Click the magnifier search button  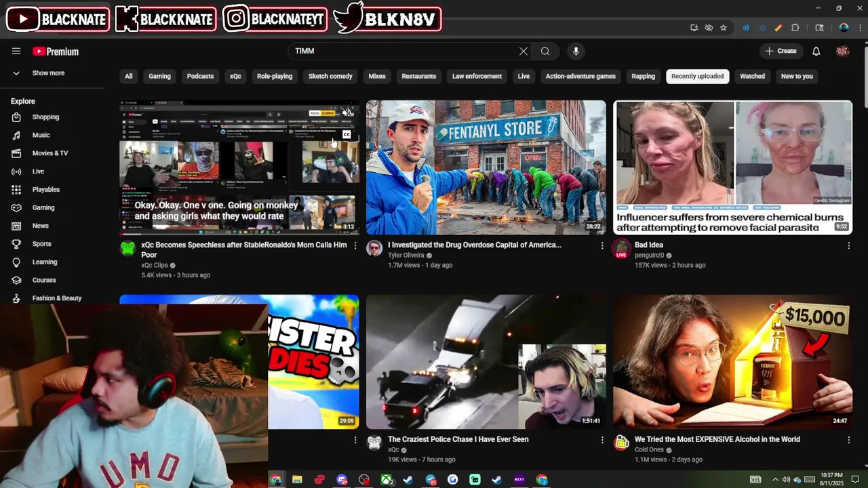pyautogui.click(x=545, y=52)
